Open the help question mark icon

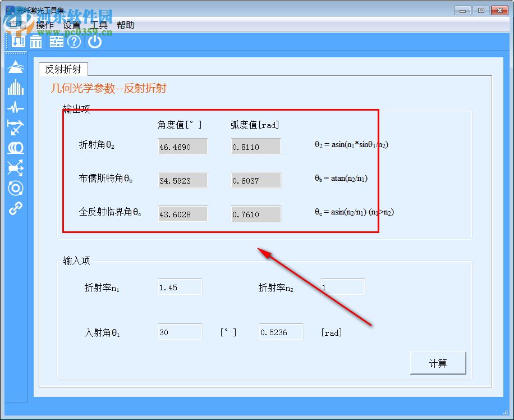click(x=74, y=42)
